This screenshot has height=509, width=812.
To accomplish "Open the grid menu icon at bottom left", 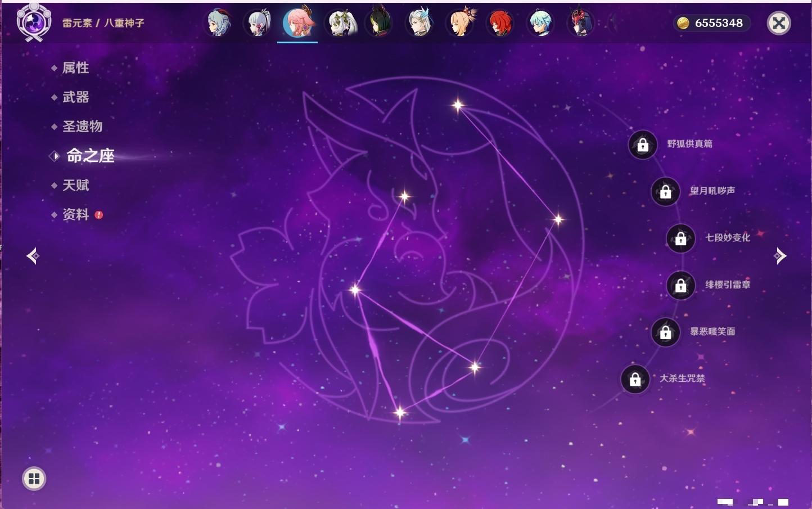I will (34, 479).
